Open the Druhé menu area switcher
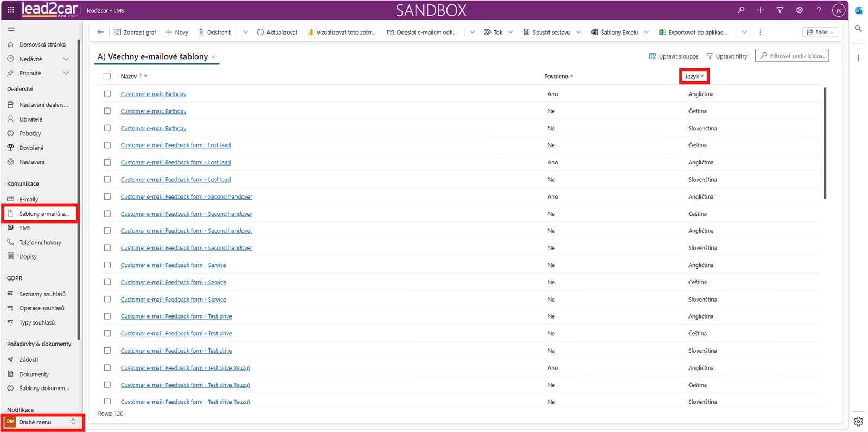The image size is (868, 432). (42, 422)
